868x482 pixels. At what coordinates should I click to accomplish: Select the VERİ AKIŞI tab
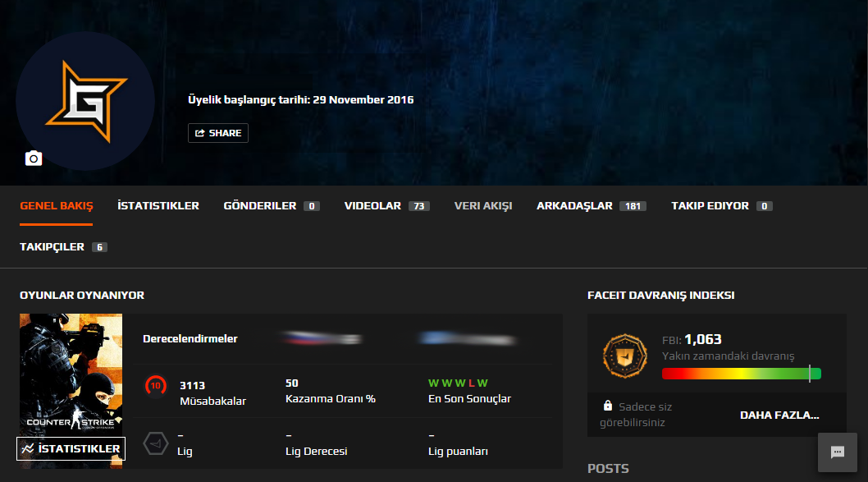[483, 206]
